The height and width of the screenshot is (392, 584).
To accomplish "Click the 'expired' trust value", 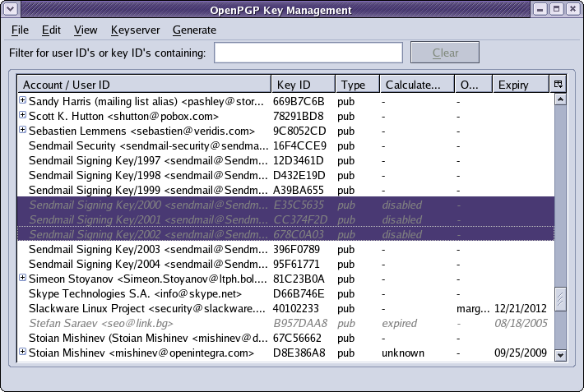I will click(399, 323).
